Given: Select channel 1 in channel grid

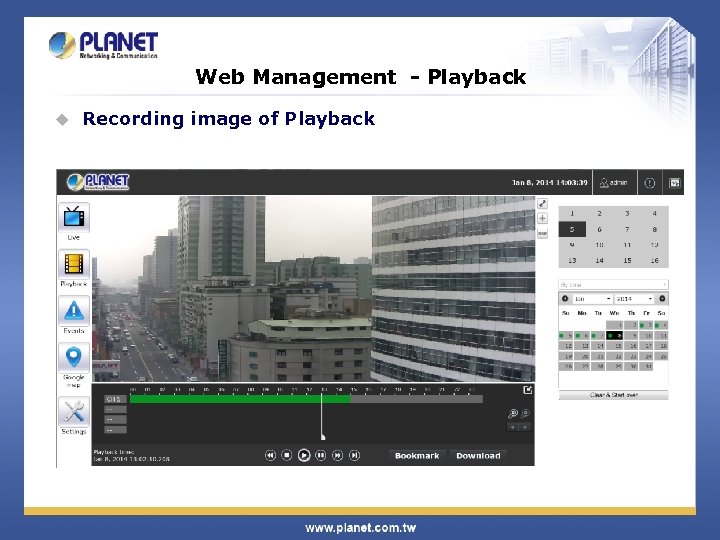Looking at the screenshot, I should (x=572, y=213).
